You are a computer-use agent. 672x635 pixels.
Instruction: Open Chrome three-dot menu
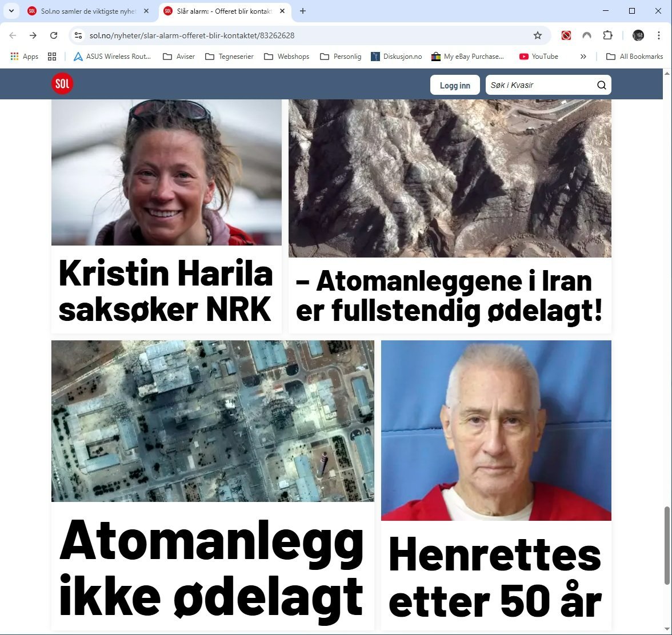coord(659,35)
